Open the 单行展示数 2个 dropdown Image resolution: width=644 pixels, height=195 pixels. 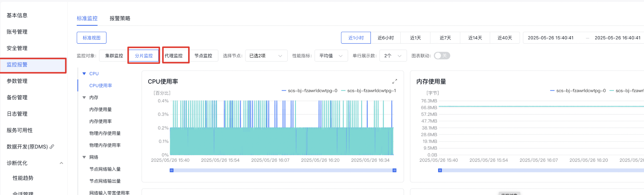click(x=393, y=55)
